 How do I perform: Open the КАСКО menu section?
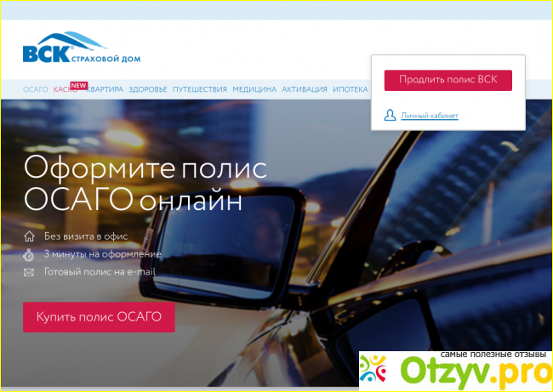tap(63, 89)
